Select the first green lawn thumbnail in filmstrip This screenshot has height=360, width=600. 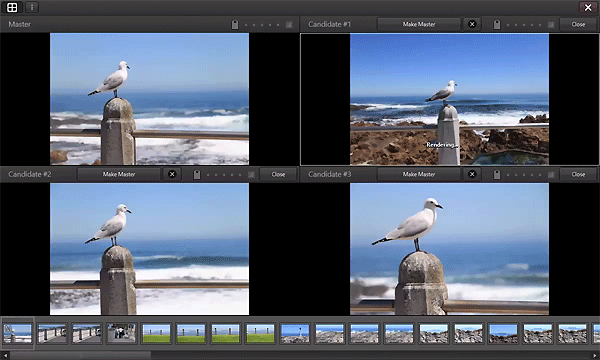tap(156, 333)
